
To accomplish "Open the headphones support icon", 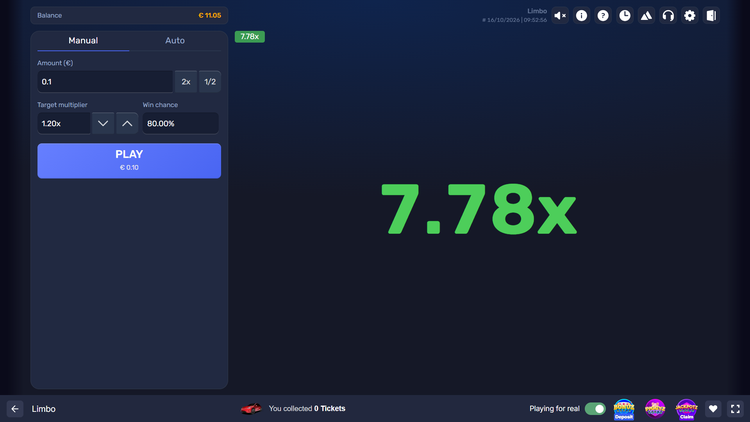I will [668, 16].
